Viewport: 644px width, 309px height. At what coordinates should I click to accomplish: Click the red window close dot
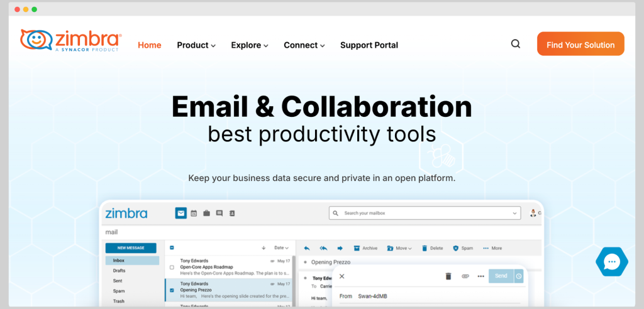tap(17, 9)
